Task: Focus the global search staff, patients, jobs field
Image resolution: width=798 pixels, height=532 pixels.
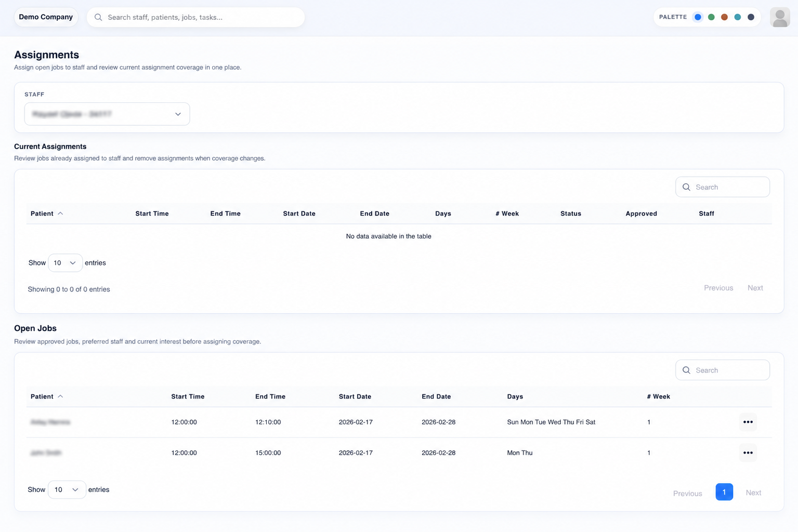Action: [x=195, y=17]
